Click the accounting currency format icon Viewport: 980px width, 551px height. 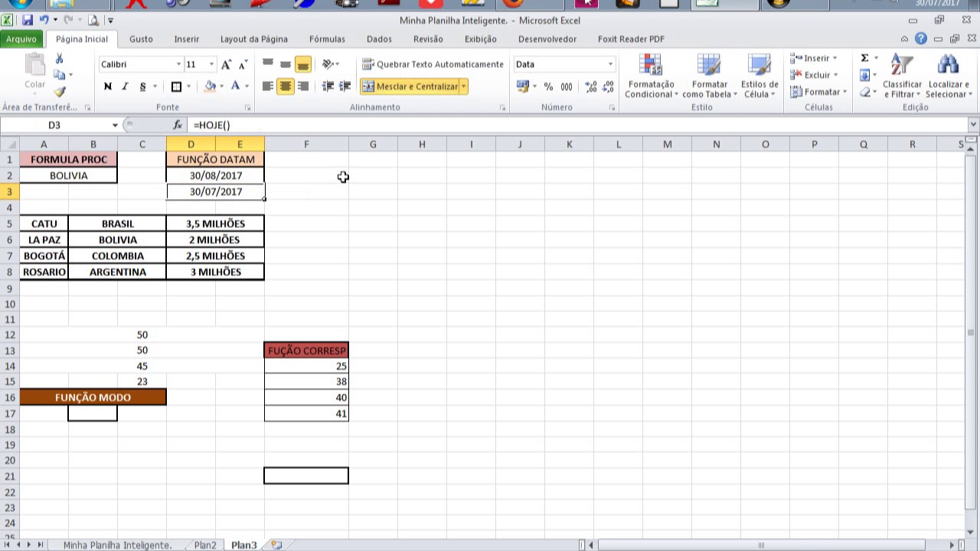(x=523, y=87)
